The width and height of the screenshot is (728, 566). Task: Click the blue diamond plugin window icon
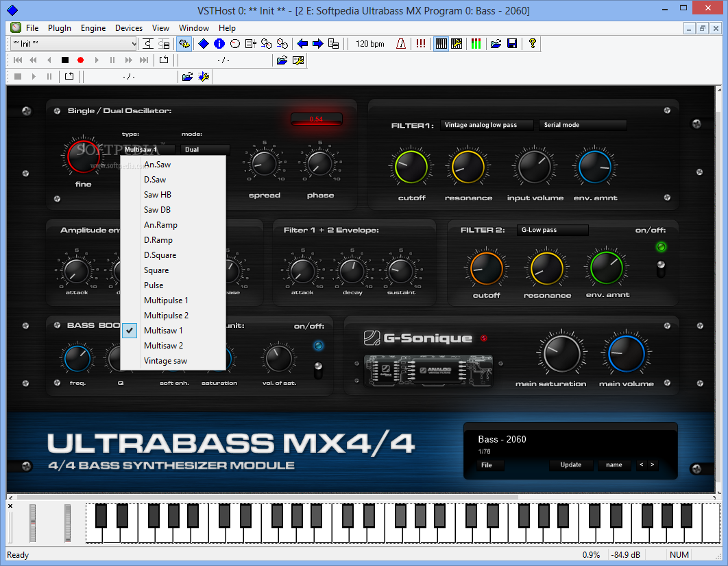tap(204, 44)
